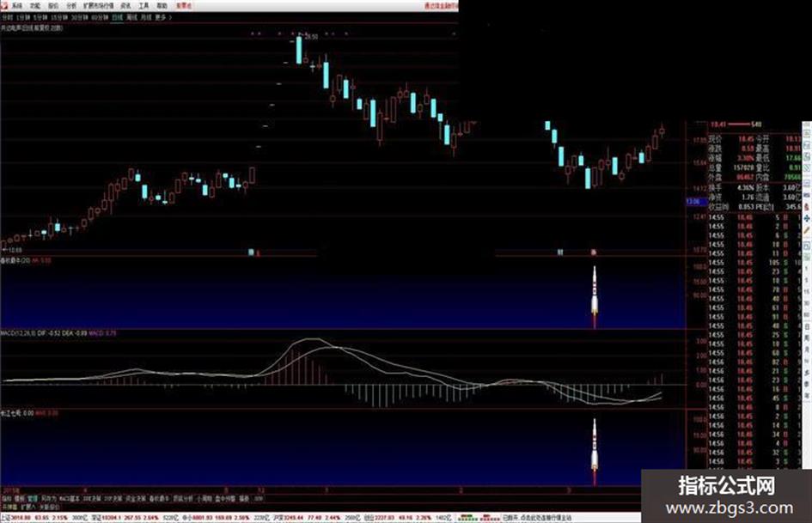The height and width of the screenshot is (523, 812).
Task: Click the 上证 index value in status bar
Action: (21, 517)
